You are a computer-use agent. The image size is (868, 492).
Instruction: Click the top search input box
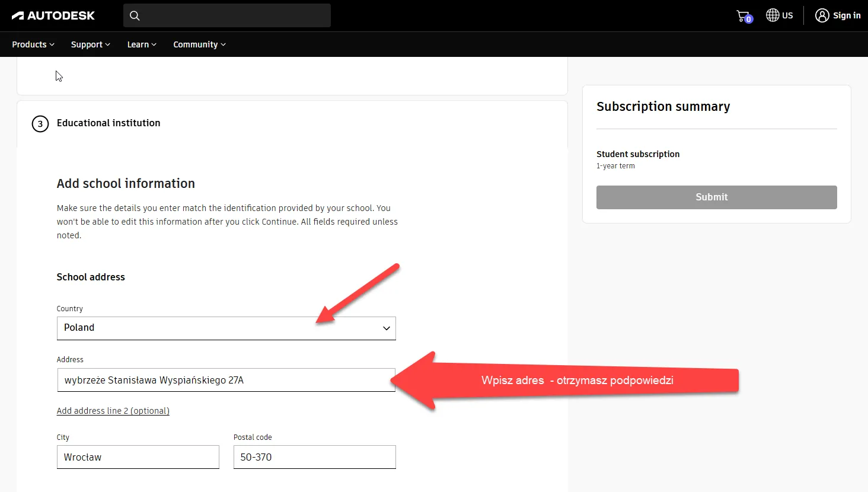[x=234, y=15]
